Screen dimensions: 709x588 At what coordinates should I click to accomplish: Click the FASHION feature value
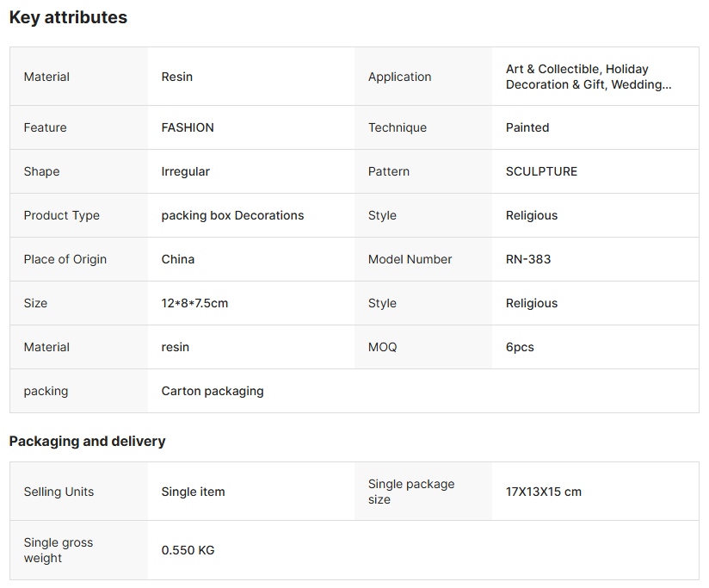(188, 127)
